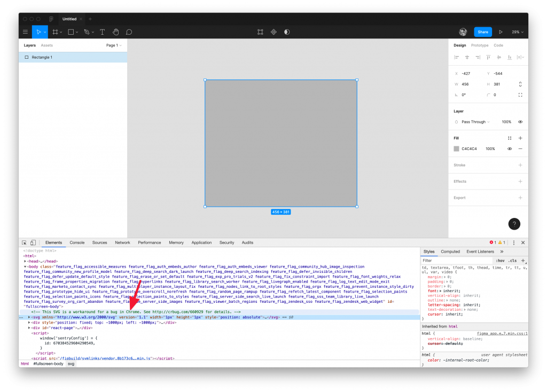Select Rectangle 1 layer

click(x=73, y=57)
